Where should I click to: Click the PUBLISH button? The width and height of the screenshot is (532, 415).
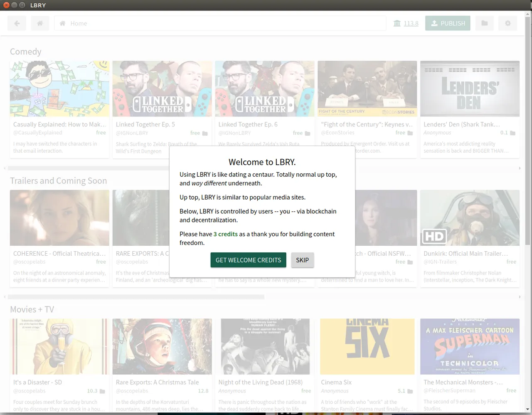point(448,23)
